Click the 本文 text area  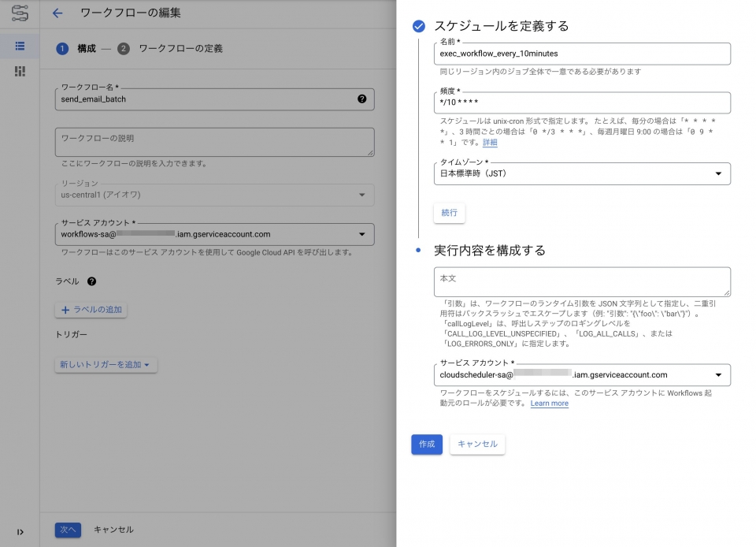coord(582,281)
